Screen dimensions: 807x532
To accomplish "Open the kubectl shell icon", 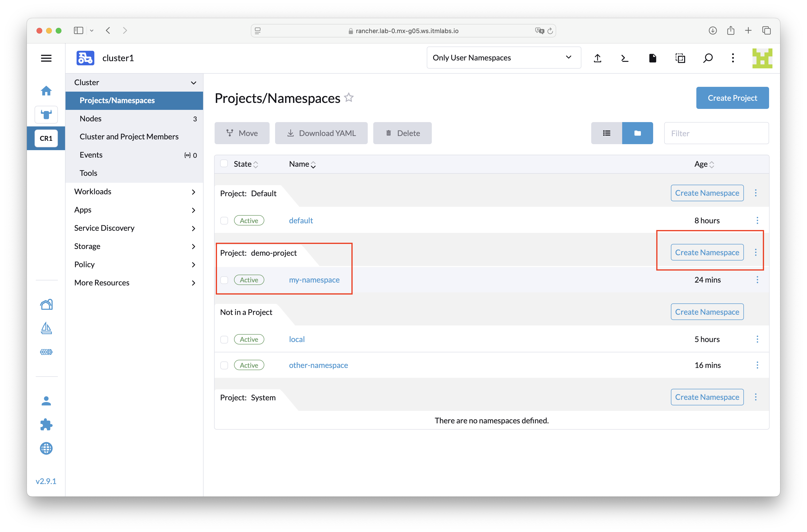I will coord(625,58).
